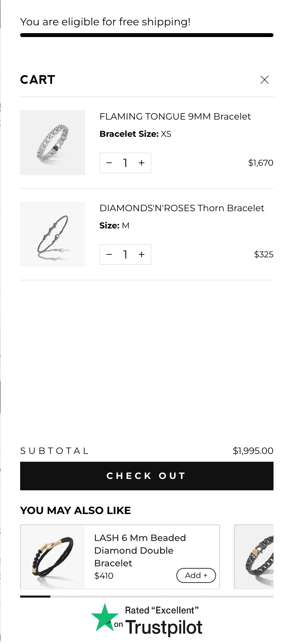Click the CHECK OUT button
Viewport: 293px width, 644px height.
(147, 476)
